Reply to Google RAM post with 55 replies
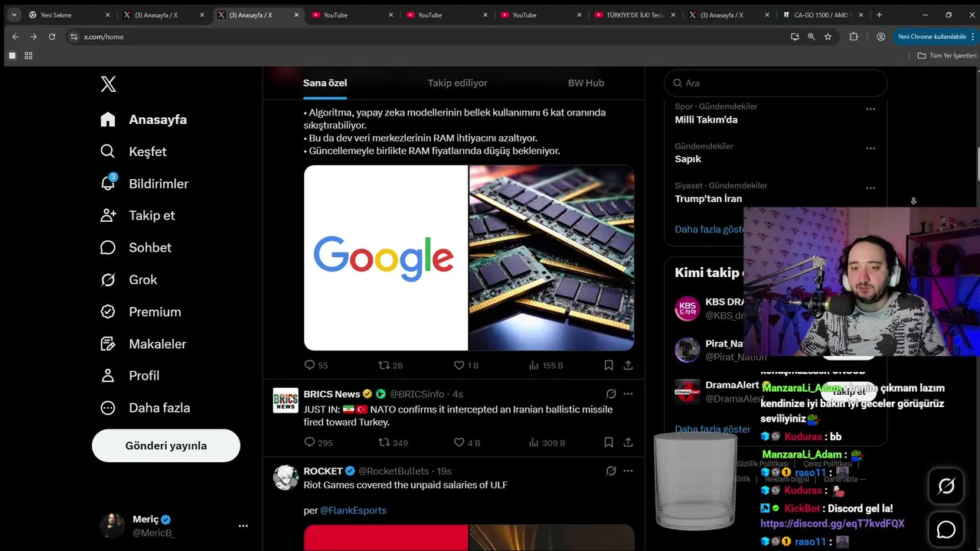 pyautogui.click(x=316, y=365)
